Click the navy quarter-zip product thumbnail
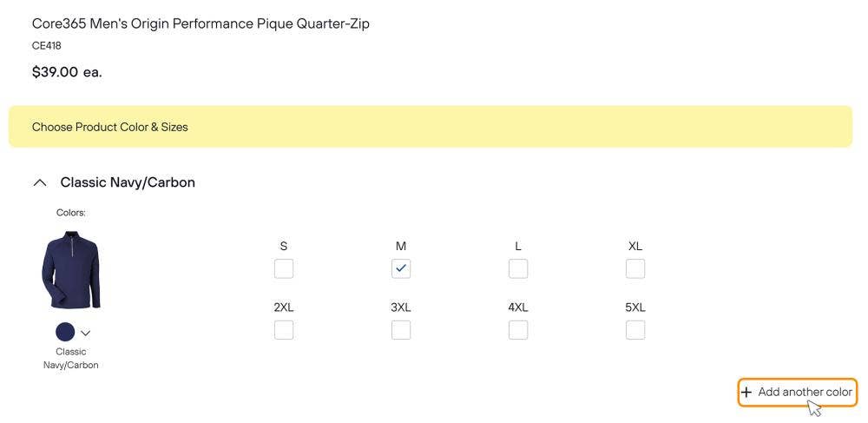The height and width of the screenshot is (423, 868). tap(71, 269)
